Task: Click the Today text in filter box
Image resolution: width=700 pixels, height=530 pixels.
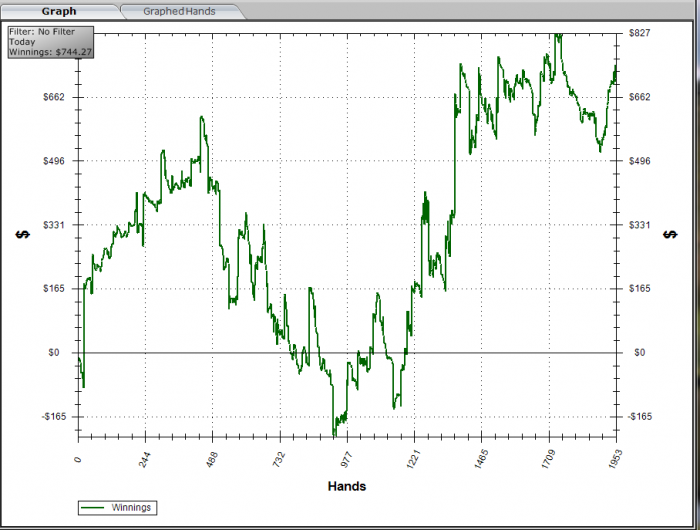Action: (22, 42)
